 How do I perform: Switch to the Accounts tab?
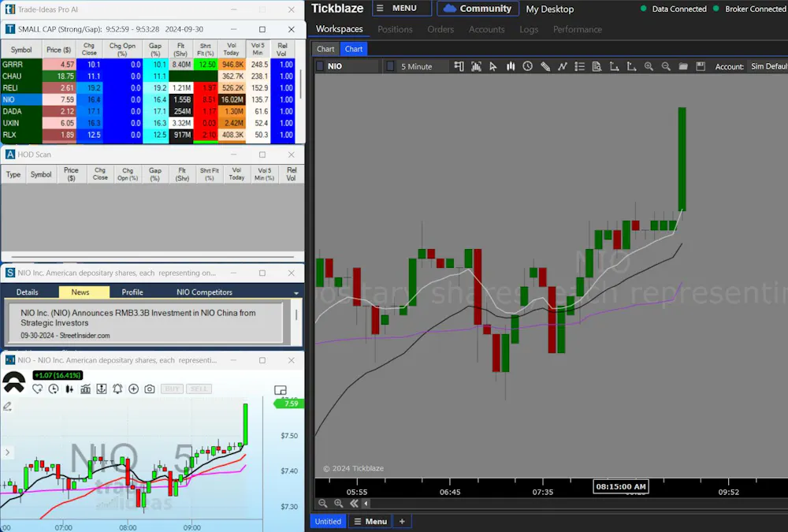(486, 29)
